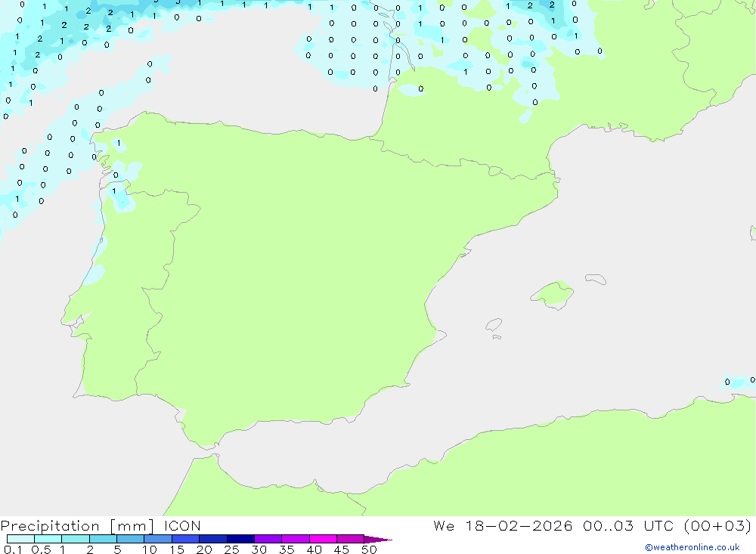Pick the 30–35 mm purple legend swatch
This screenshot has height=554, width=756.
(268, 539)
